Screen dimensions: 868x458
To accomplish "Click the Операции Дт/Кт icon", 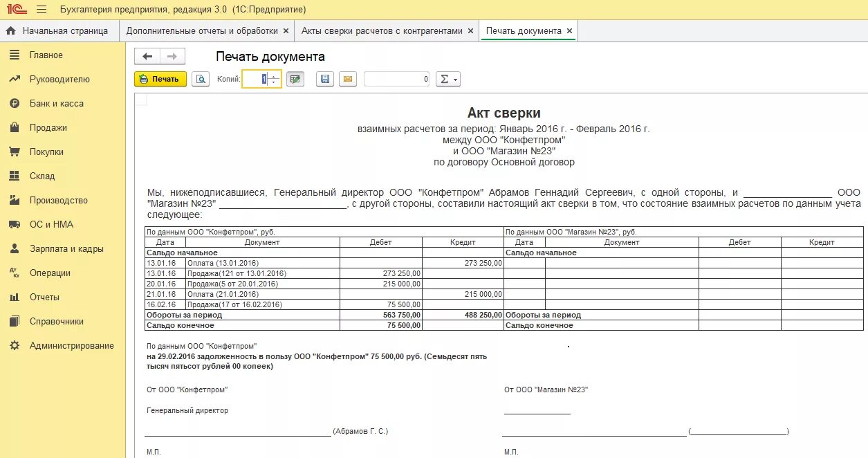I will coord(14,273).
